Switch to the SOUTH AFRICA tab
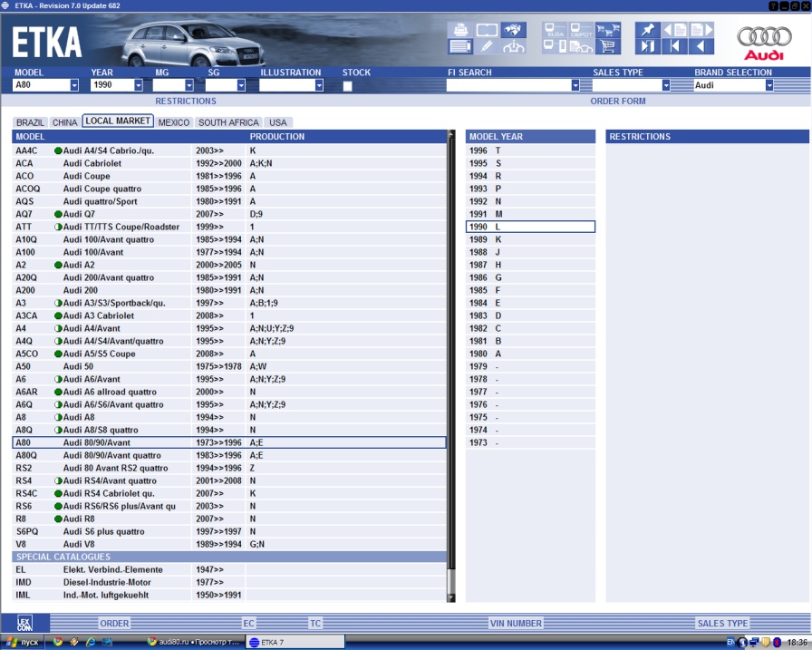 tap(228, 122)
